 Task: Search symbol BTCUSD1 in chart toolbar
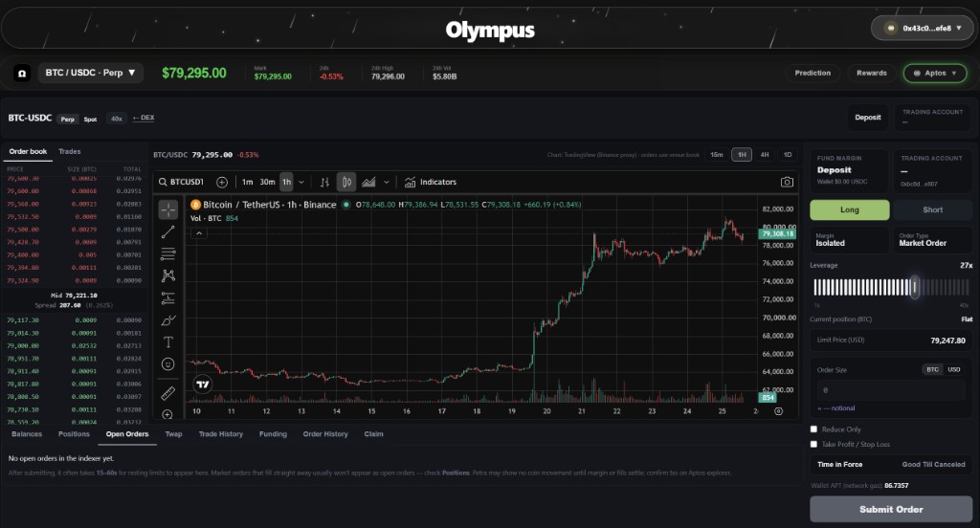[x=181, y=182]
